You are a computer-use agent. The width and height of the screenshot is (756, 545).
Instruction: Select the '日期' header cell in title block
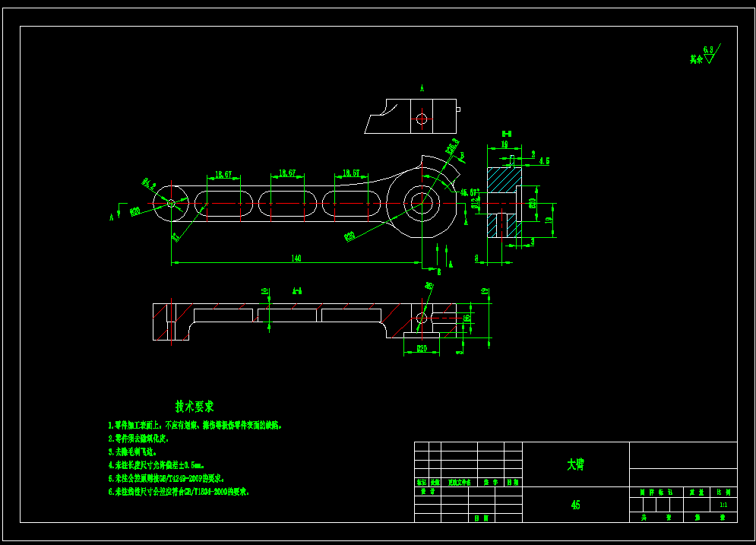pyautogui.click(x=513, y=483)
